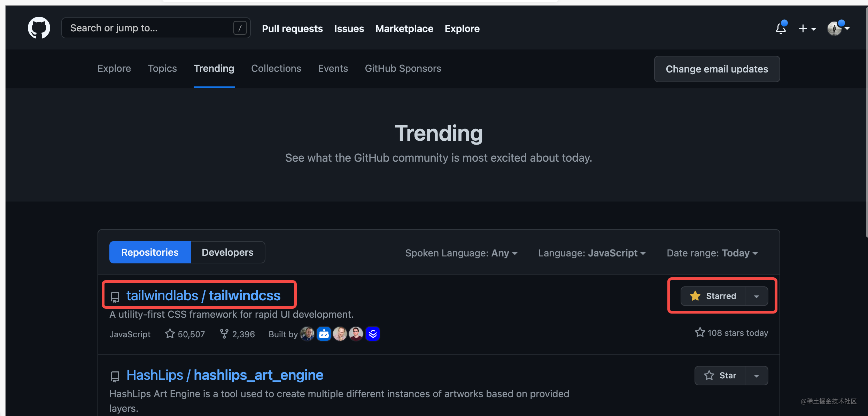
Task: Go to Pull requests
Action: pos(292,29)
